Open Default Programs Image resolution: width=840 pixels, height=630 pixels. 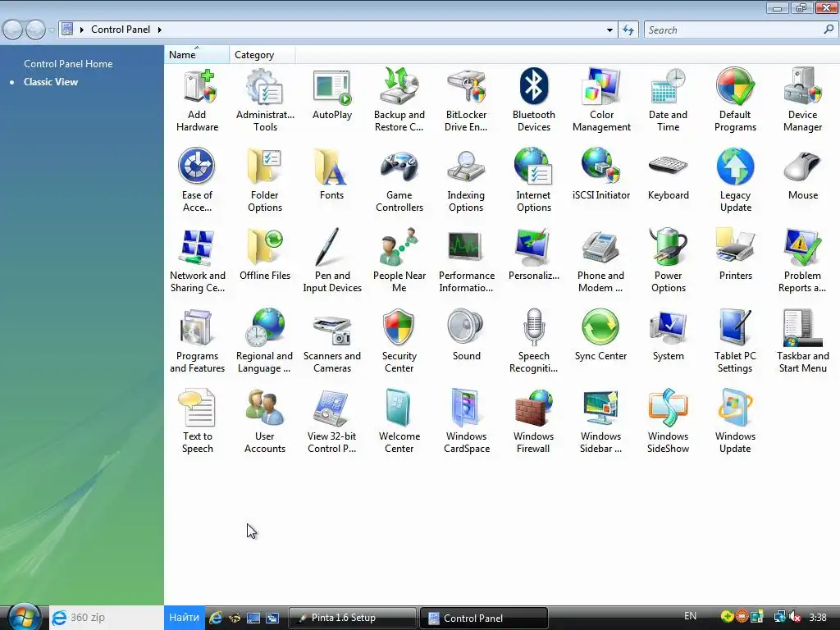[735, 99]
